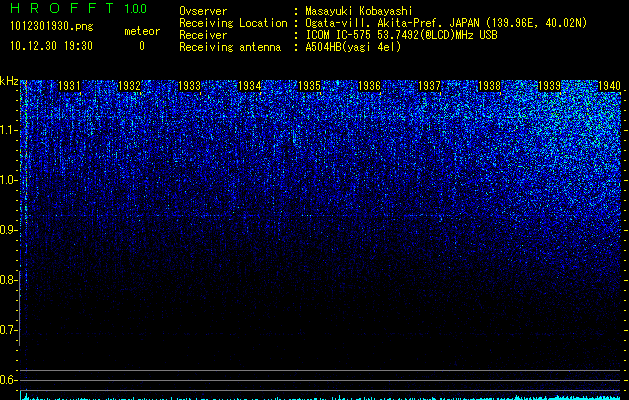Image resolution: width=629 pixels, height=400 pixels.
Task: Click the Ovserver field label
Action: (x=203, y=11)
